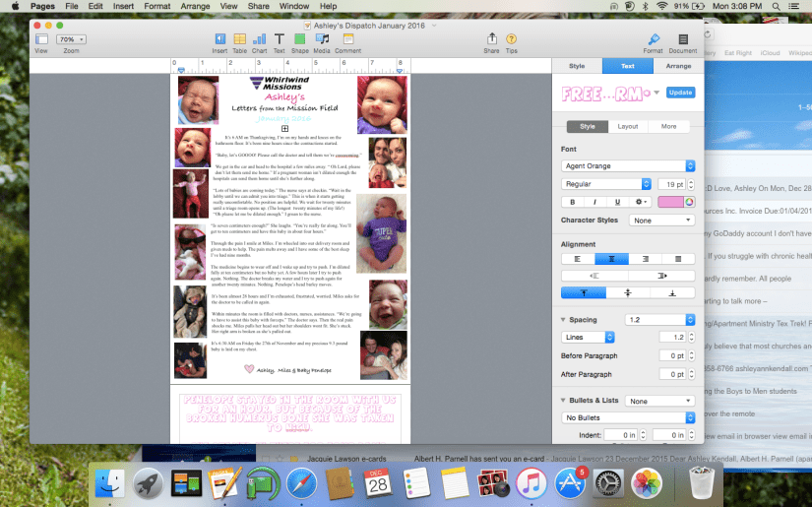The width and height of the screenshot is (812, 507).
Task: Justify the text alignment
Action: point(678,259)
